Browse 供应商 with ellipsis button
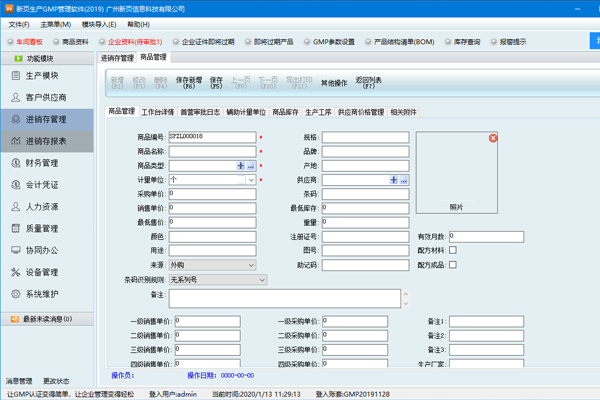The image size is (600, 400). (403, 180)
